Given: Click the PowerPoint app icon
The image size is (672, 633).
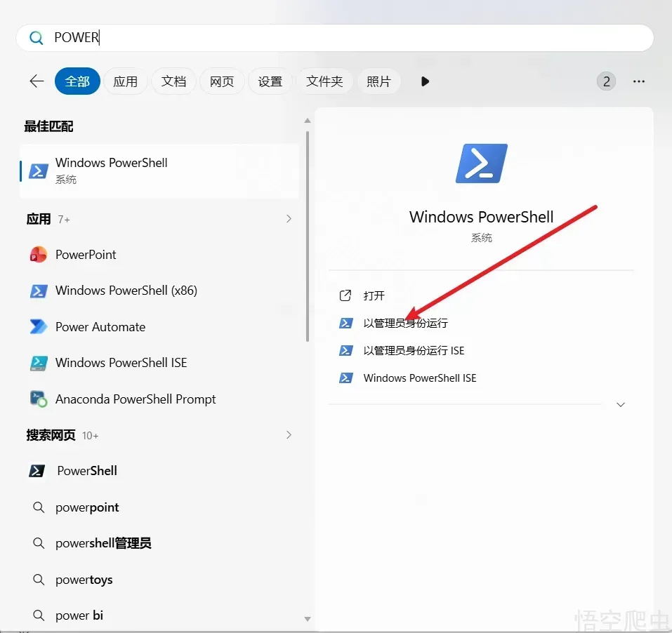Looking at the screenshot, I should coord(38,255).
